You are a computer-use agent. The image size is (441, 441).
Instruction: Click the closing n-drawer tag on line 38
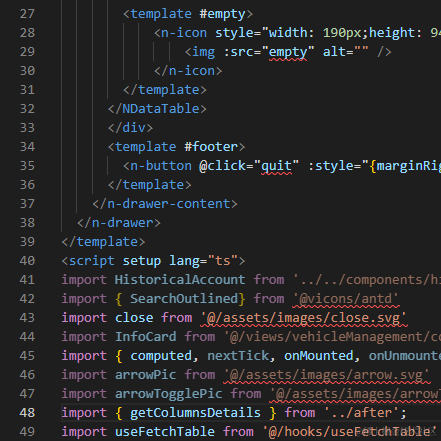[119, 223]
